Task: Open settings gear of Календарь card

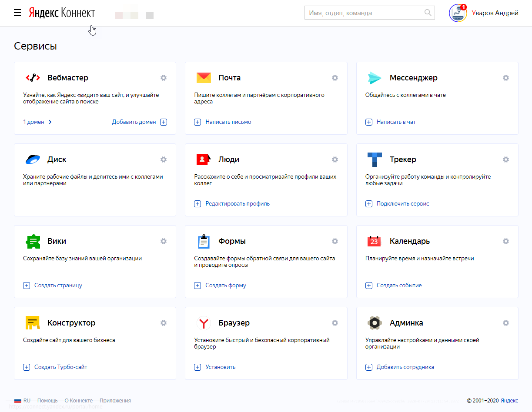Action: (x=506, y=241)
